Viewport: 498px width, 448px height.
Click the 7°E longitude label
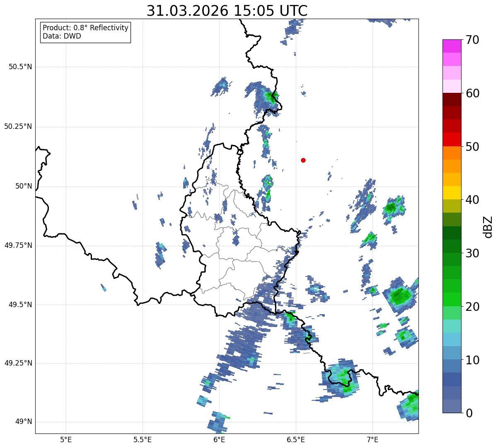pos(372,440)
